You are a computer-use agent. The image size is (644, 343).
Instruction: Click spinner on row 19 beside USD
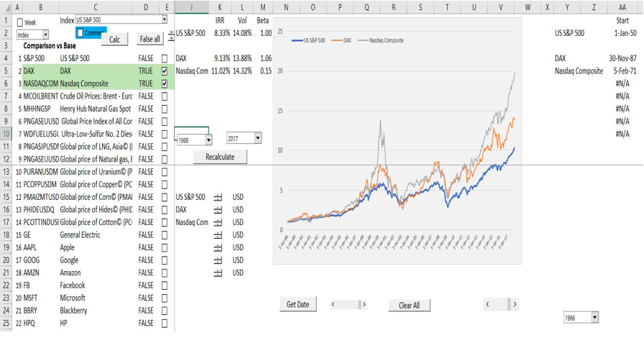[218, 247]
